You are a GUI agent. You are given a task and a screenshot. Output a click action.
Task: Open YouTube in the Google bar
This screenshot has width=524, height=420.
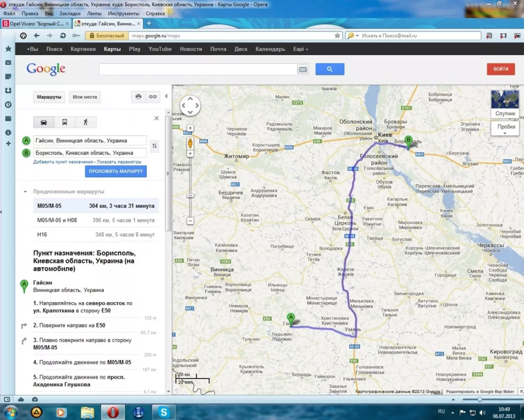160,49
